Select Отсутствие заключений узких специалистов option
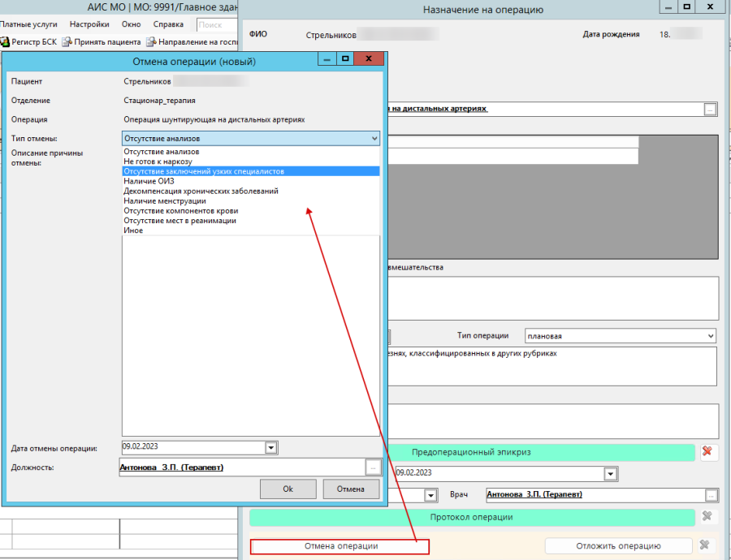Viewport: 731px width, 560px height. coord(251,171)
